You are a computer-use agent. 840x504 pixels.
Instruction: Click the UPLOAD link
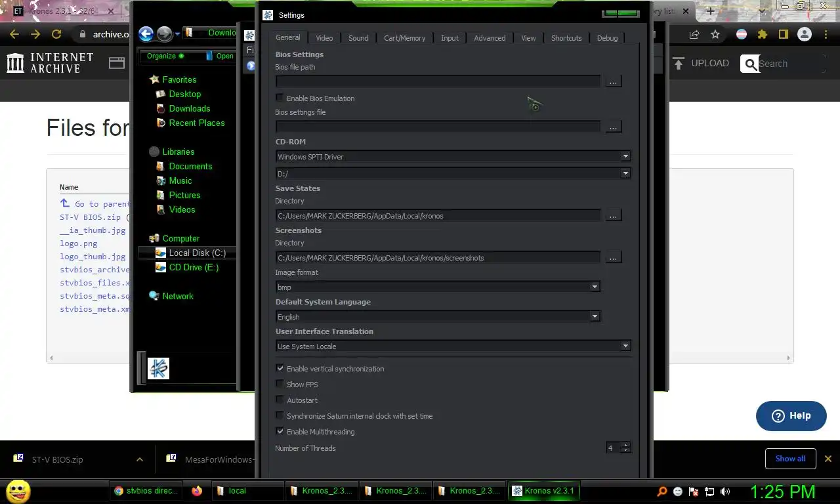pos(701,63)
